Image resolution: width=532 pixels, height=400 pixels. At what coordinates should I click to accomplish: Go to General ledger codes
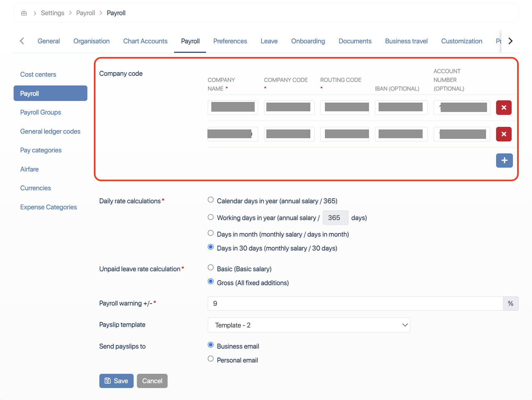(50, 131)
